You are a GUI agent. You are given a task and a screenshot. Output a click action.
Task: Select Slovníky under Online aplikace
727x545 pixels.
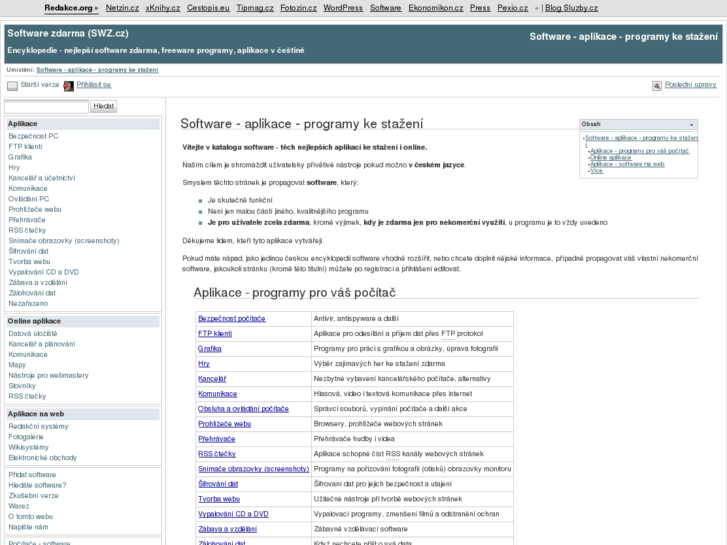click(x=22, y=385)
